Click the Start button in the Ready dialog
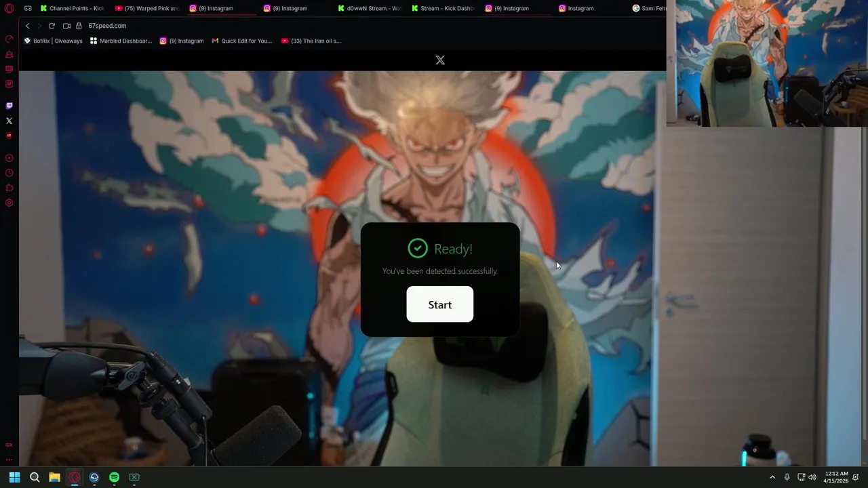The height and width of the screenshot is (488, 868). tap(439, 304)
